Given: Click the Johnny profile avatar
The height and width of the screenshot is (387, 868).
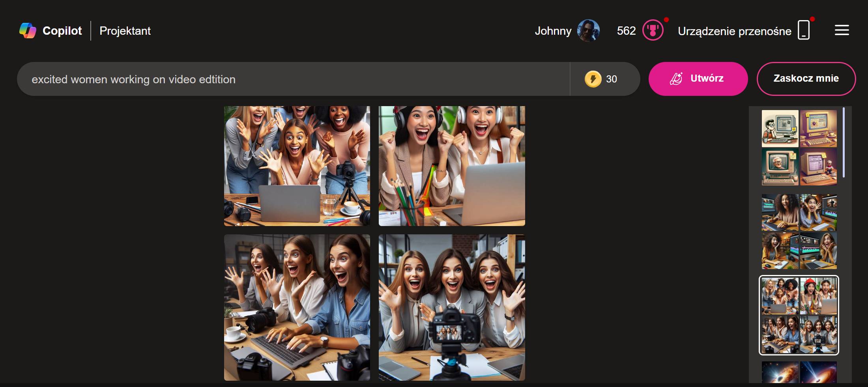Looking at the screenshot, I should (x=588, y=30).
